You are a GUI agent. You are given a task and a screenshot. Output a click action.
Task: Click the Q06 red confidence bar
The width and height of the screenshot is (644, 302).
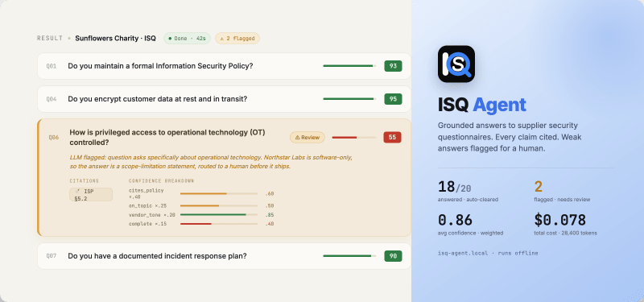[354, 137]
